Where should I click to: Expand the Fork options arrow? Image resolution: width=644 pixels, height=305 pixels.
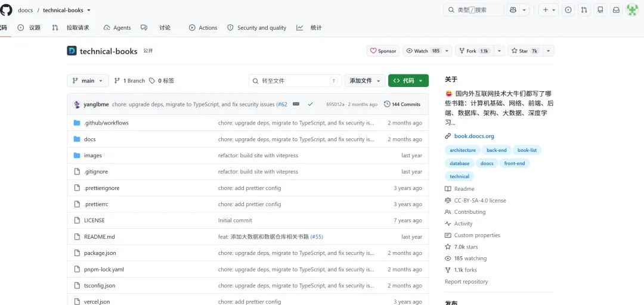point(499,51)
